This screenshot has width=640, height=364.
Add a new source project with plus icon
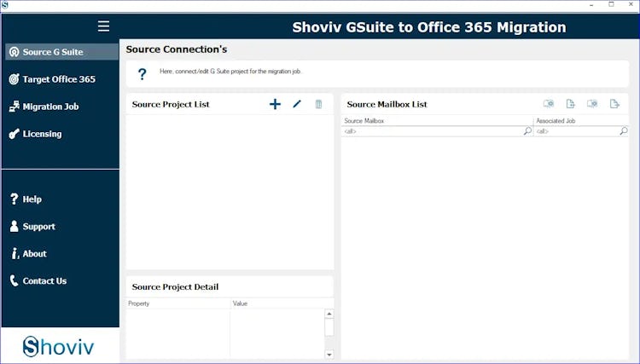pyautogui.click(x=275, y=104)
